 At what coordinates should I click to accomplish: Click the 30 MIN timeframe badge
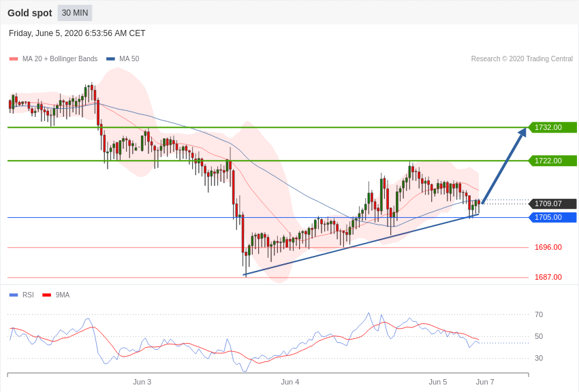75,13
